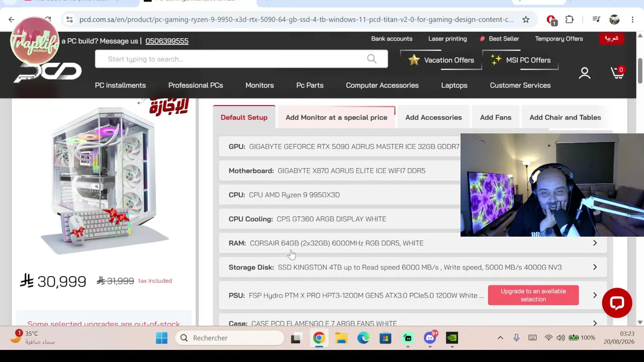Switch to the Add Fans tab
Screen dimensions: 644x362
point(496,117)
